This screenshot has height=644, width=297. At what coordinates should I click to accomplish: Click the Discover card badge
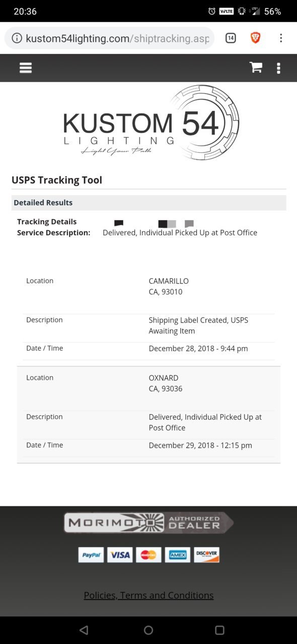206,555
